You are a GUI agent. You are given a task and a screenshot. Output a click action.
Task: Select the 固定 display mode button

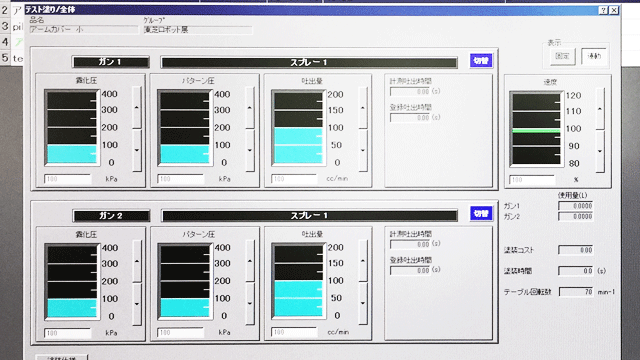[x=562, y=56]
